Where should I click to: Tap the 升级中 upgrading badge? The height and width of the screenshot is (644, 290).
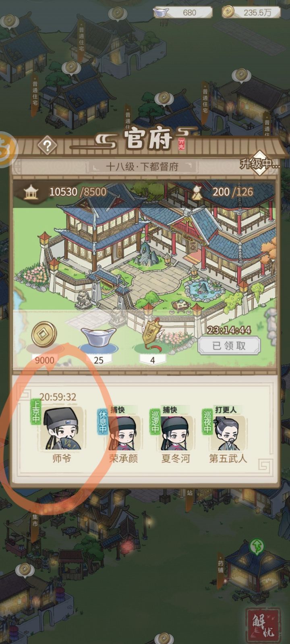[260, 164]
